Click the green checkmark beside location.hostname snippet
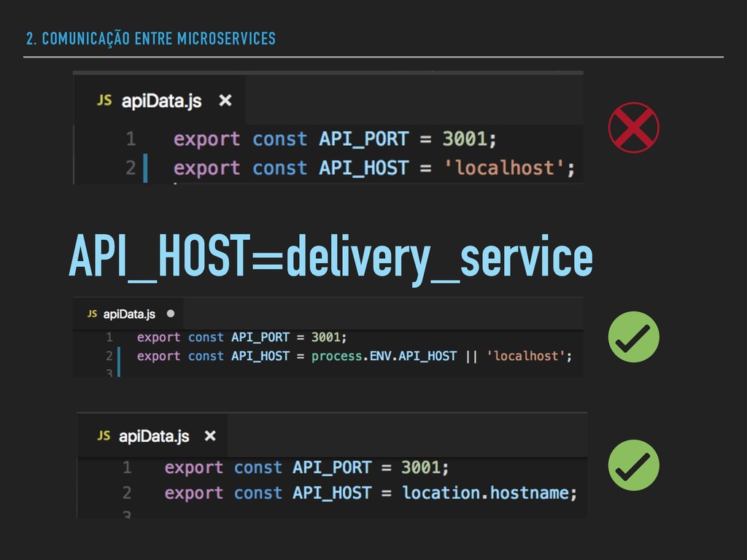This screenshot has height=560, width=747. [x=634, y=465]
